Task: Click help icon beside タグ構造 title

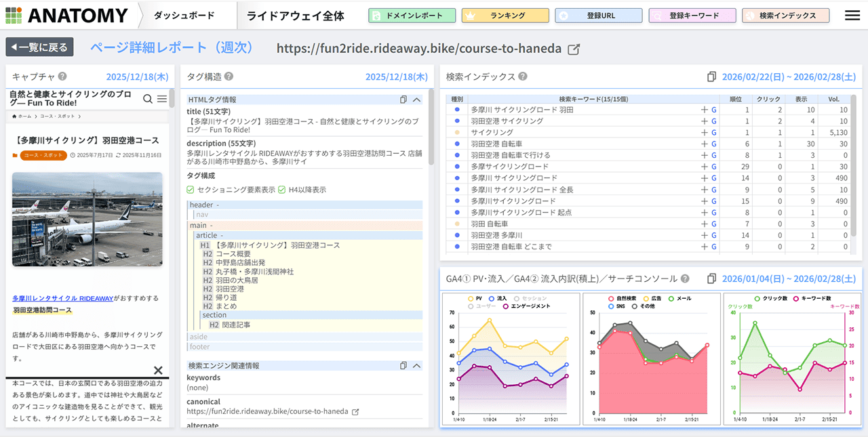Action: point(229,77)
